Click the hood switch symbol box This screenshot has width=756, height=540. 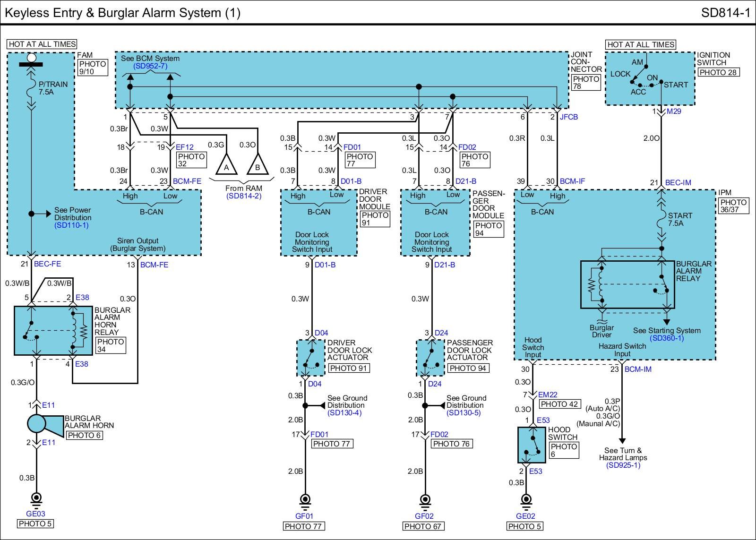[x=532, y=445]
